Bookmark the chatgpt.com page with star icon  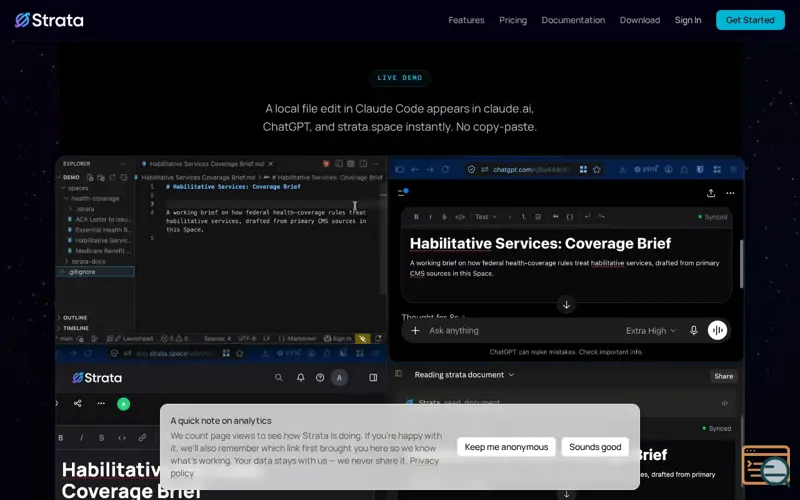point(596,169)
